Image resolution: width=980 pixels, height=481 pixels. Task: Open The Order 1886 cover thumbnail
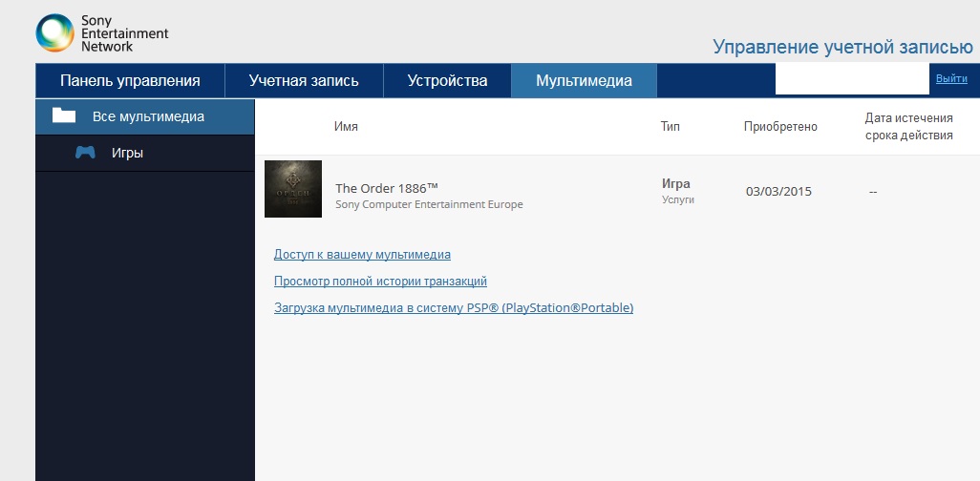293,189
